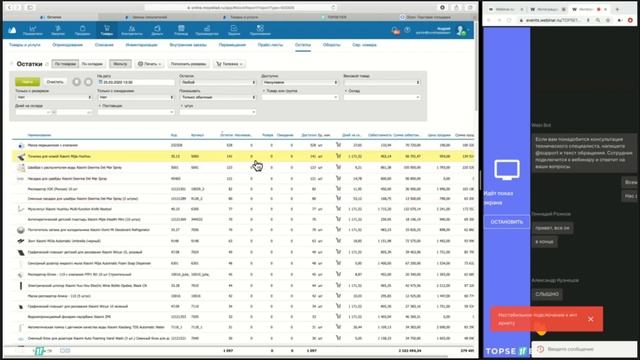Open the MoySklad home logo icon
Viewport: 640px width, 360px height.
(12, 30)
